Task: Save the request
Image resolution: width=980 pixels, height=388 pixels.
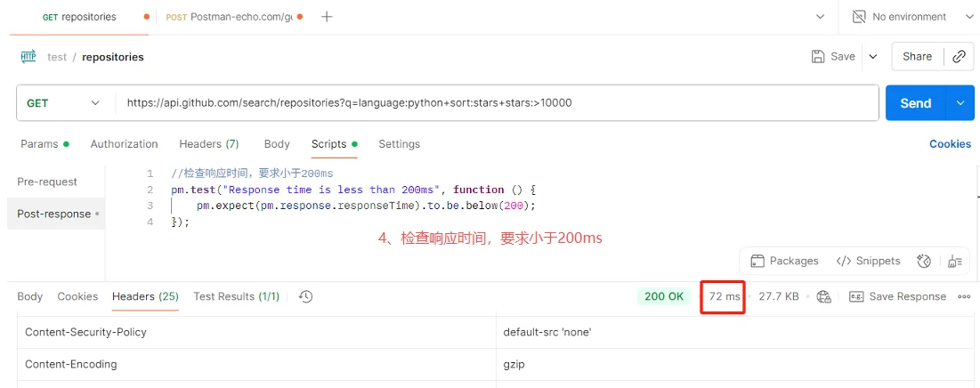Action: pyautogui.click(x=833, y=56)
